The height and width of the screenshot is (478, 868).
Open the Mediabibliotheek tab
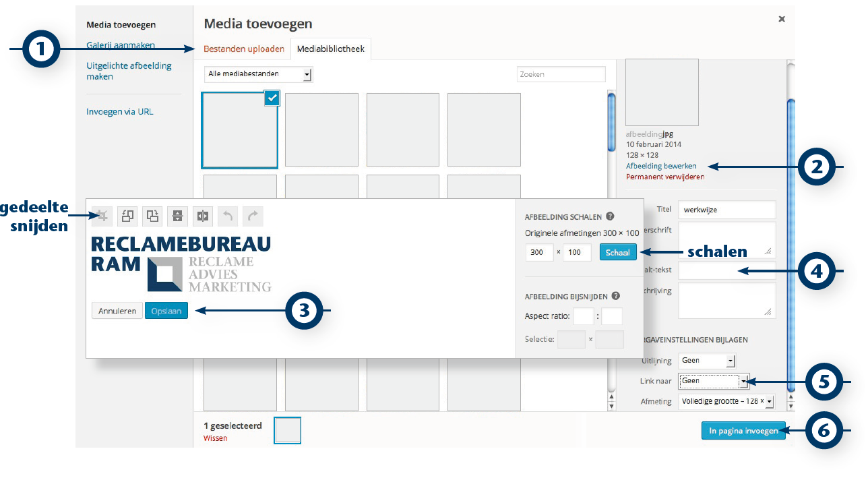pyautogui.click(x=331, y=49)
